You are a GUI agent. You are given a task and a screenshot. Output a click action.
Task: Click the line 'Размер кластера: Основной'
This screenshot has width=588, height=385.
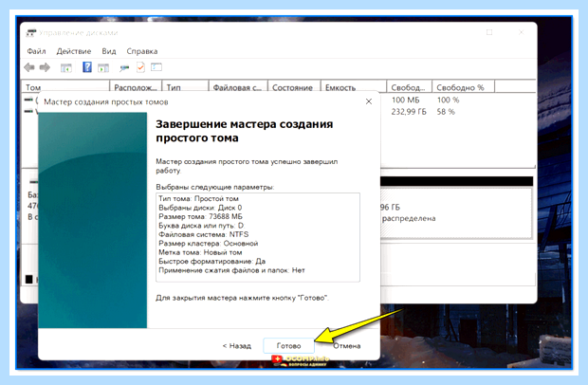pos(208,244)
